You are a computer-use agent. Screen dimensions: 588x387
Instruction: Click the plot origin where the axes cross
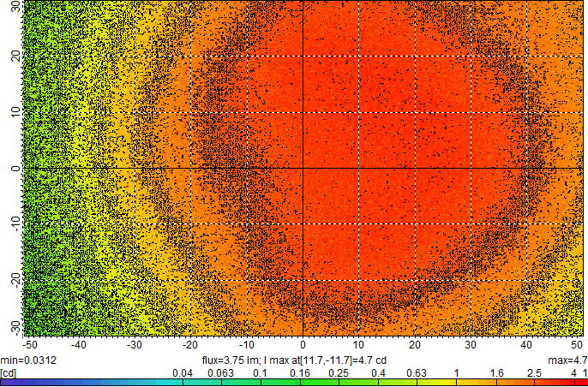pyautogui.click(x=303, y=168)
